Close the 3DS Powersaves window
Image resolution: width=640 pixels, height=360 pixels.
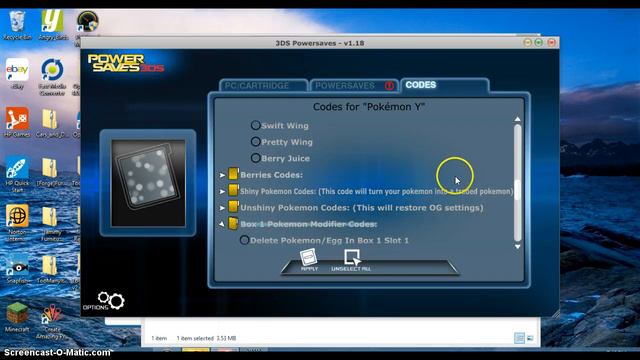pos(551,42)
